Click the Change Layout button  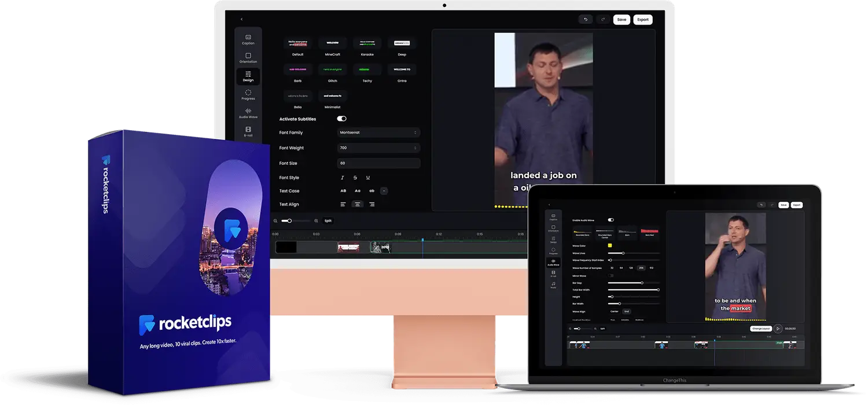[761, 329]
